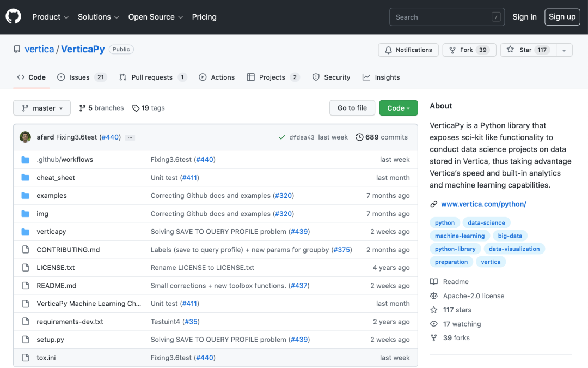The width and height of the screenshot is (588, 368).
Task: Click the folder icon for .github/workflows
Action: click(26, 160)
